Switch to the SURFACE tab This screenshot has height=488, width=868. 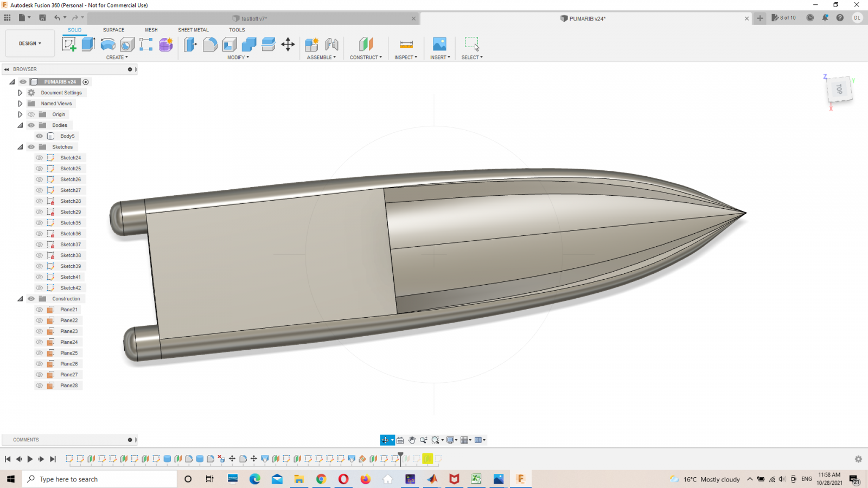[x=113, y=30]
